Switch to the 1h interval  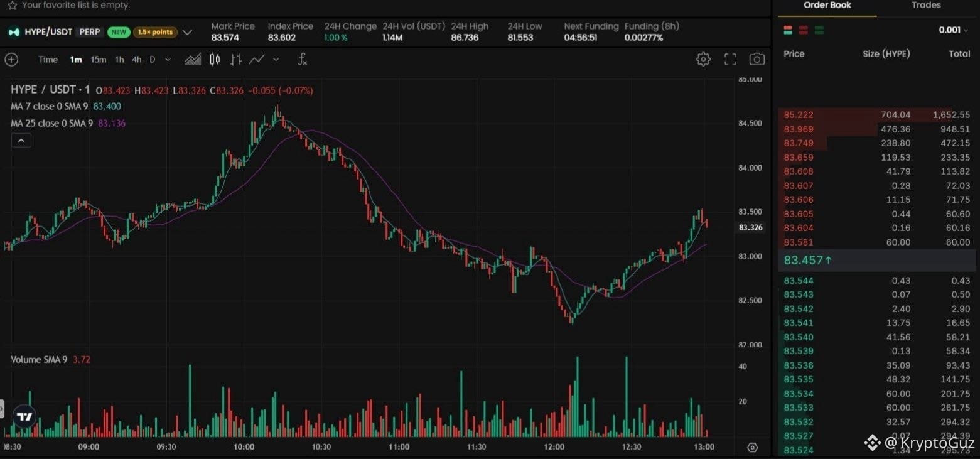[119, 60]
